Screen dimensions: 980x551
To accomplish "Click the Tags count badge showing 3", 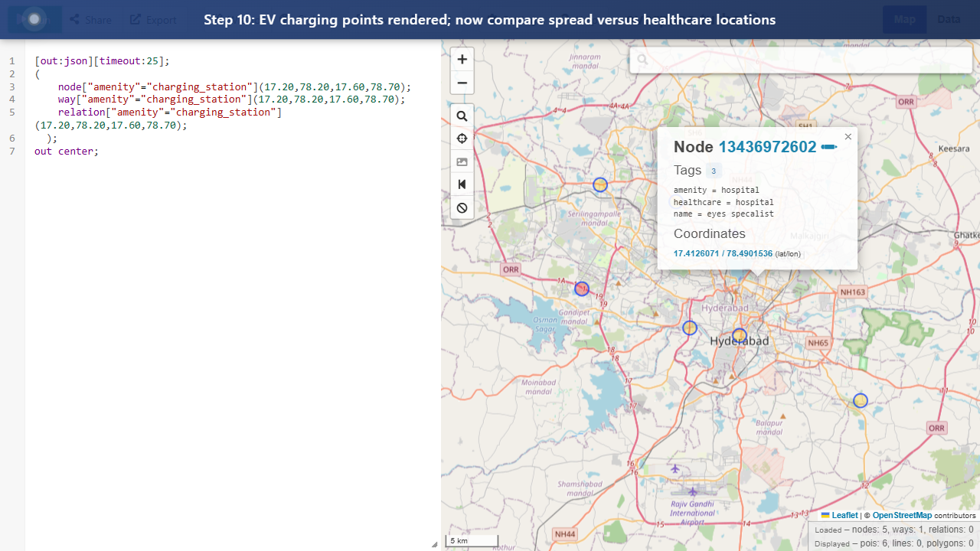I will [x=714, y=171].
